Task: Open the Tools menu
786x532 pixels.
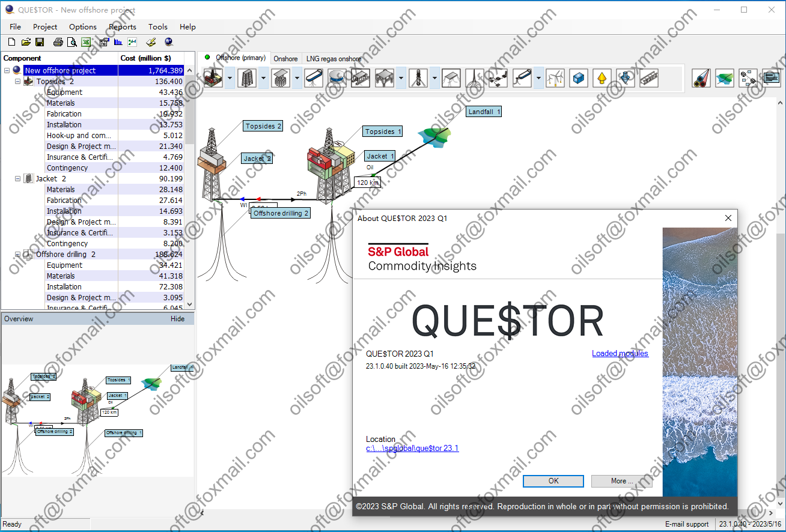Action: [158, 26]
